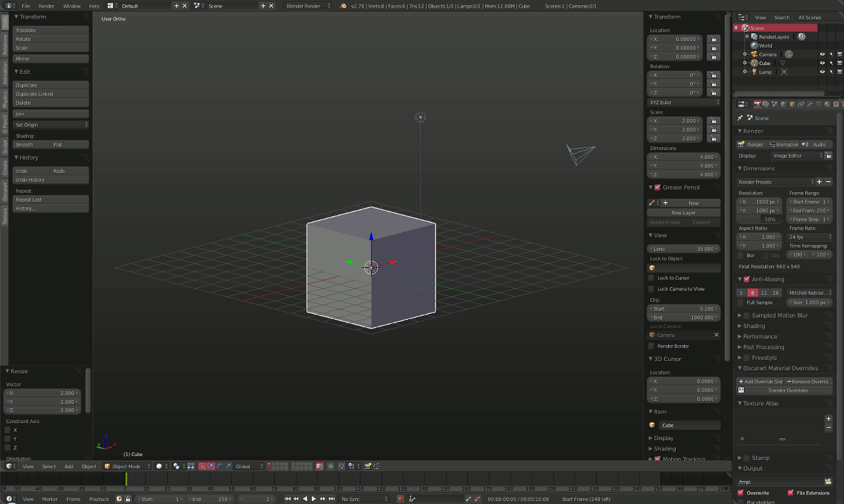Toggle the 3D manipulator widget icon

point(202,466)
